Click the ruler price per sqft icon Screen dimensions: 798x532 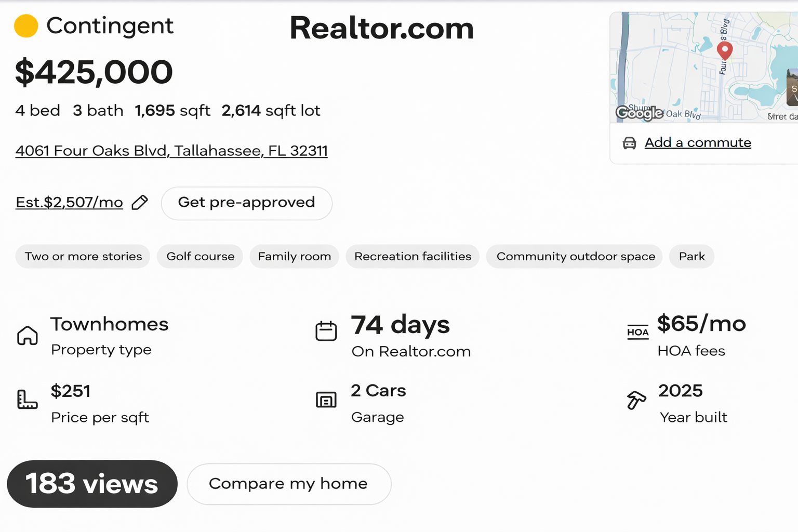(27, 400)
